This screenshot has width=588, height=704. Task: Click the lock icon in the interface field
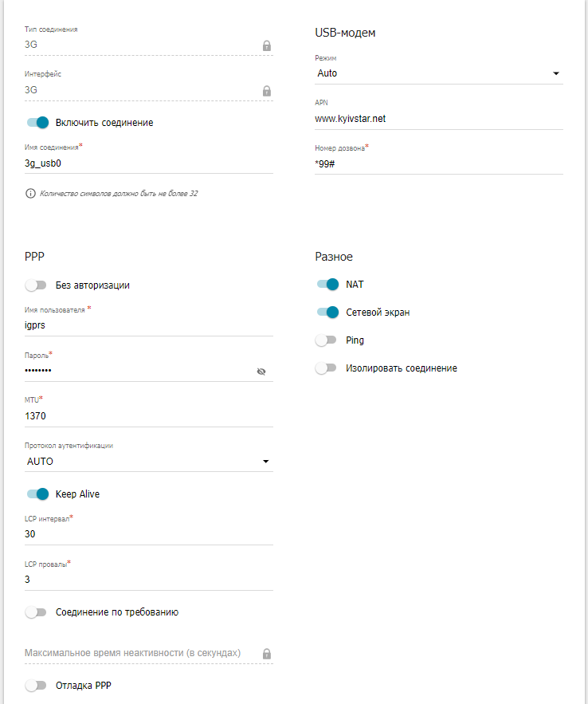click(x=267, y=91)
